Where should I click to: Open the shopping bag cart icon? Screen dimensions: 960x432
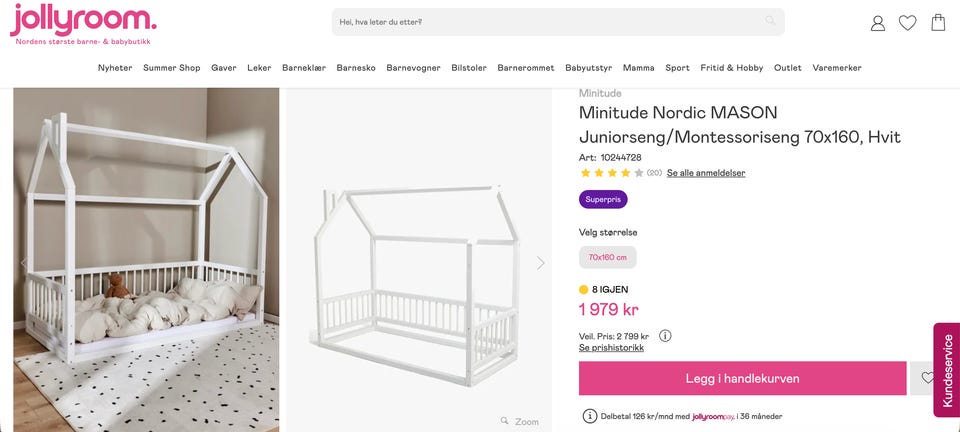[x=938, y=23]
